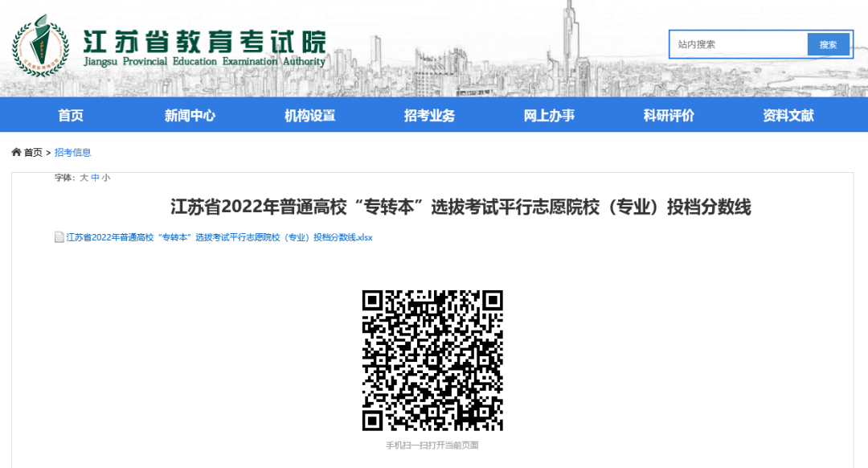The image size is (868, 468).
Task: Click the home icon in the breadcrumb
Action: 16,152
